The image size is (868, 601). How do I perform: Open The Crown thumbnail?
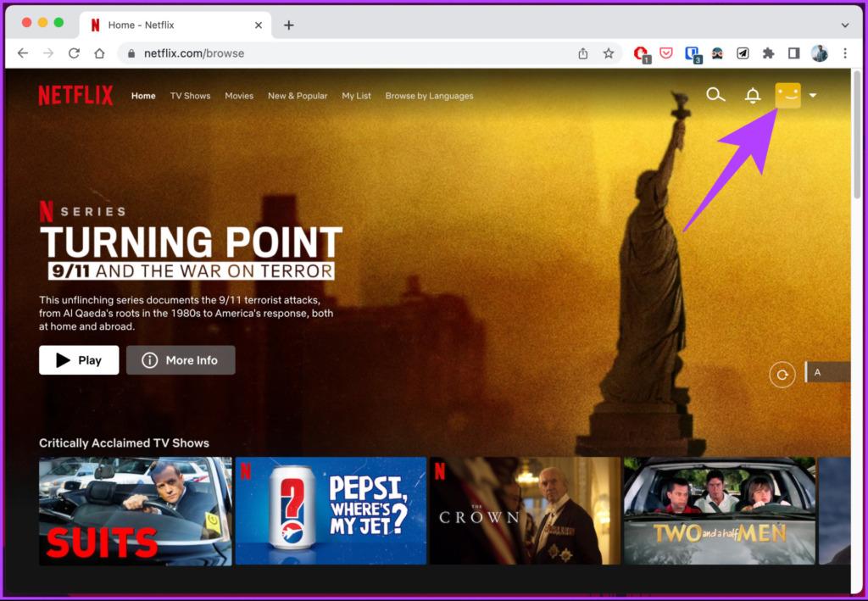(526, 511)
